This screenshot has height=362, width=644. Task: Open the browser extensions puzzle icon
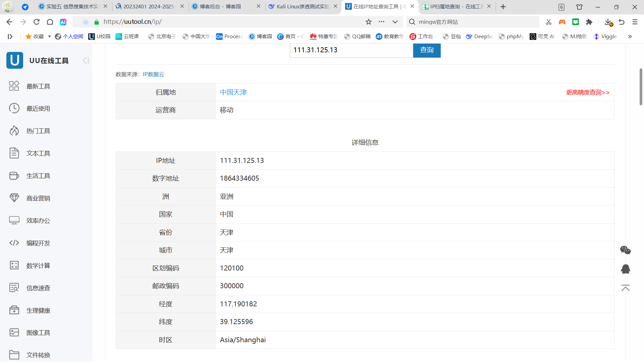(x=589, y=22)
